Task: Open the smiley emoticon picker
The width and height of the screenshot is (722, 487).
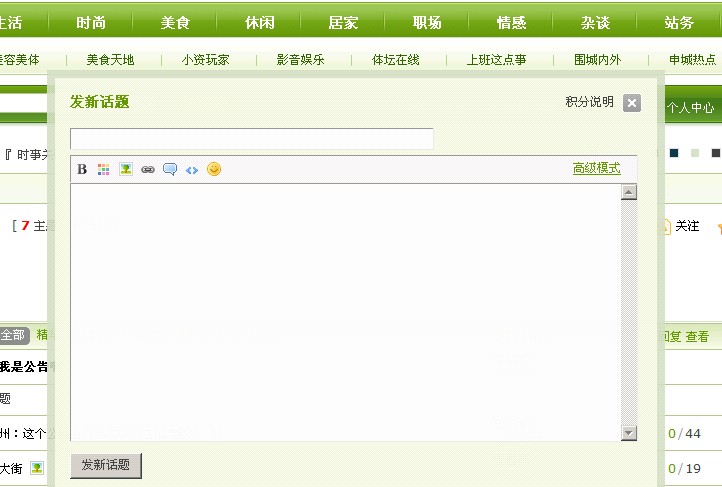Action: coord(214,169)
